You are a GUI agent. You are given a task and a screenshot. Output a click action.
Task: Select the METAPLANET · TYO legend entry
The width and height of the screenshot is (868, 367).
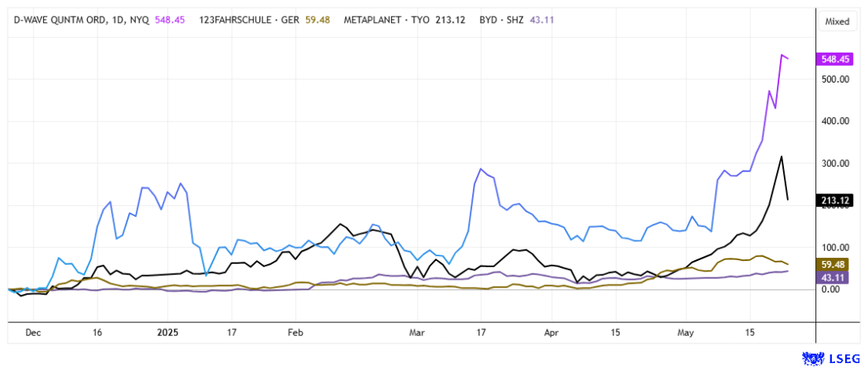[x=386, y=20]
